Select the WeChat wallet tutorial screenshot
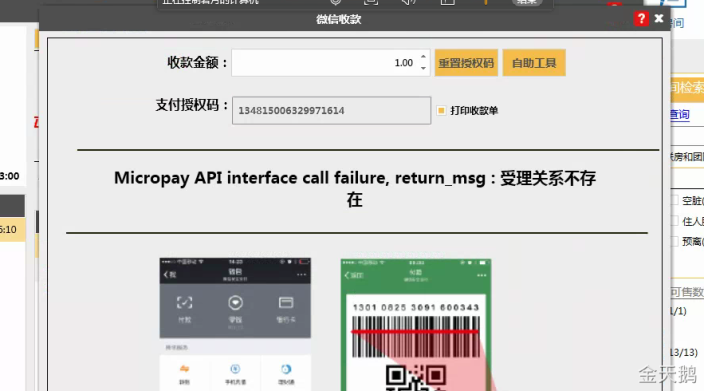 [x=235, y=324]
